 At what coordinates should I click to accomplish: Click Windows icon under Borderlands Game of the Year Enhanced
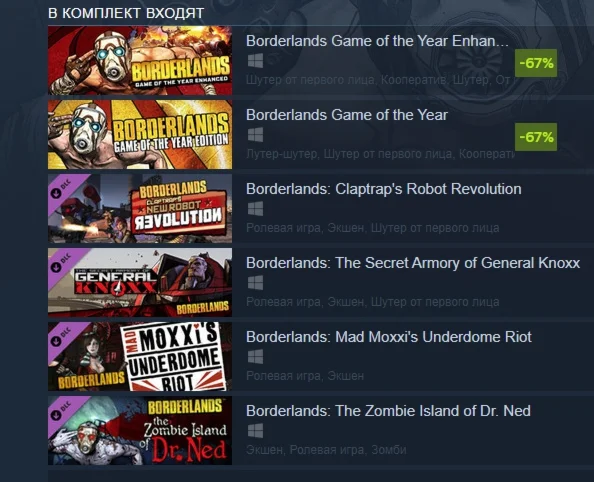(x=255, y=61)
